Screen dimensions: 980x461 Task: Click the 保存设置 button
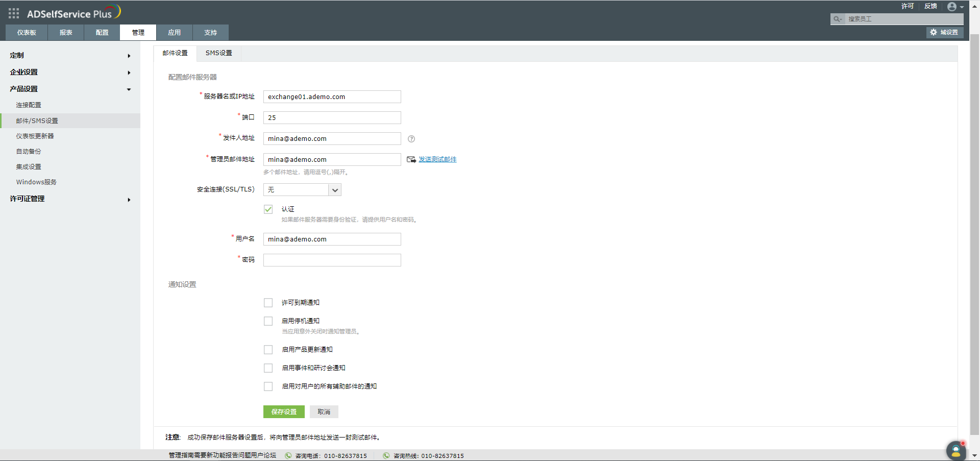(283, 411)
